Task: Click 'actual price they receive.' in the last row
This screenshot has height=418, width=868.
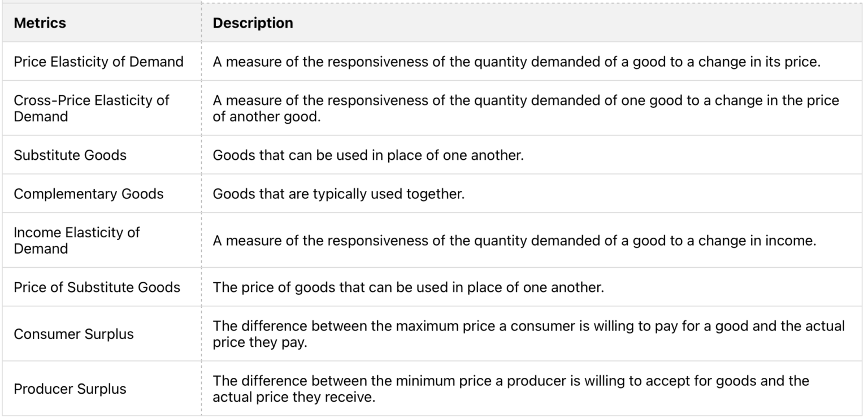Action: 283,397
